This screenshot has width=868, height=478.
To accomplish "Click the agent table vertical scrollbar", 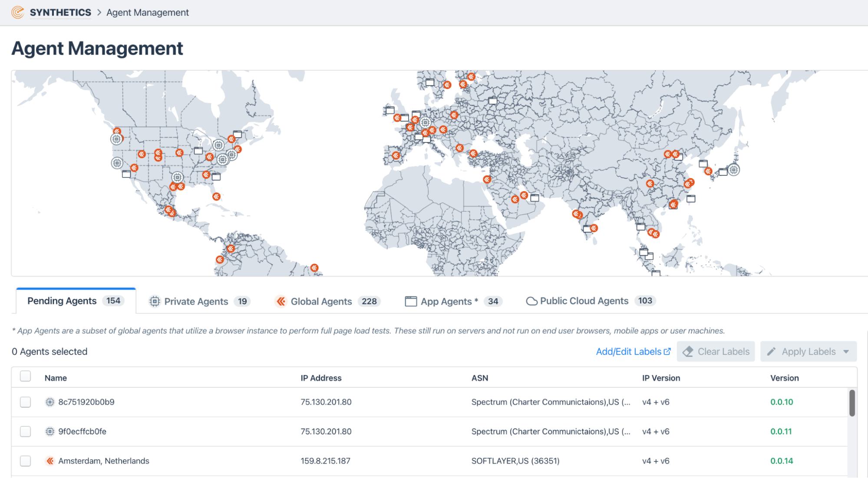I will tap(852, 403).
